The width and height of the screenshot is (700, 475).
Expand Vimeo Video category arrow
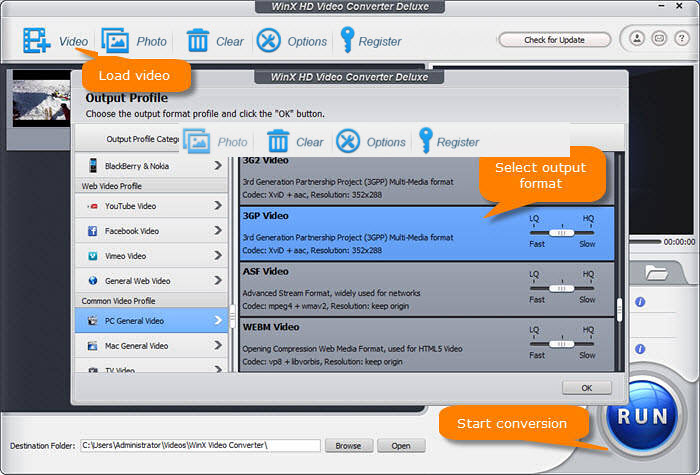point(218,255)
